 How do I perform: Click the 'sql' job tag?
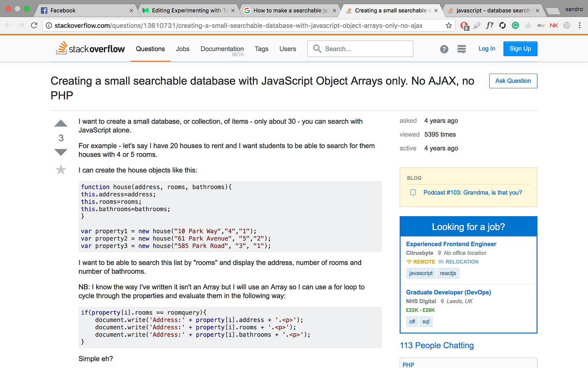(x=426, y=322)
